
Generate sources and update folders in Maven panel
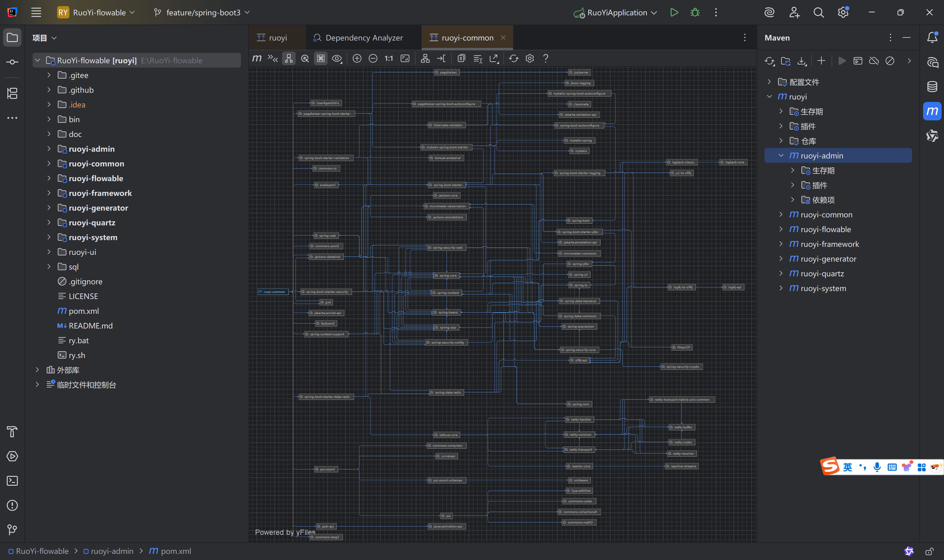(786, 61)
